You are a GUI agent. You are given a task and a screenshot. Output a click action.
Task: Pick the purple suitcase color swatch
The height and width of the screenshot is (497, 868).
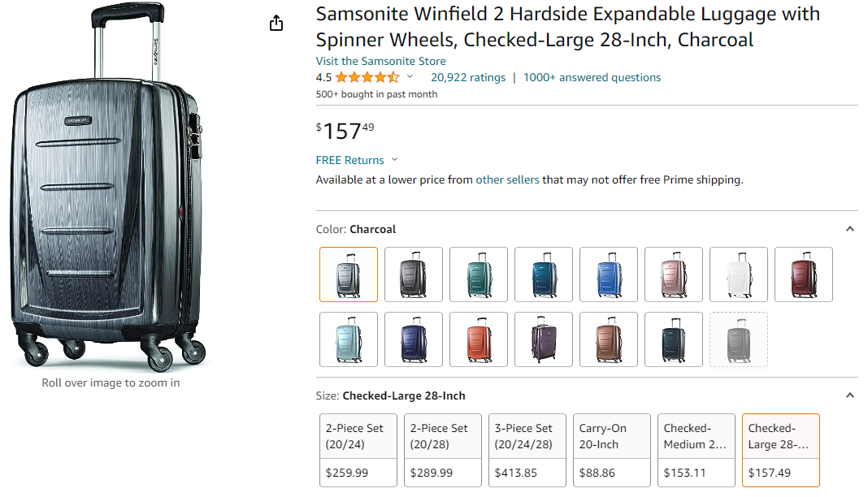click(544, 339)
